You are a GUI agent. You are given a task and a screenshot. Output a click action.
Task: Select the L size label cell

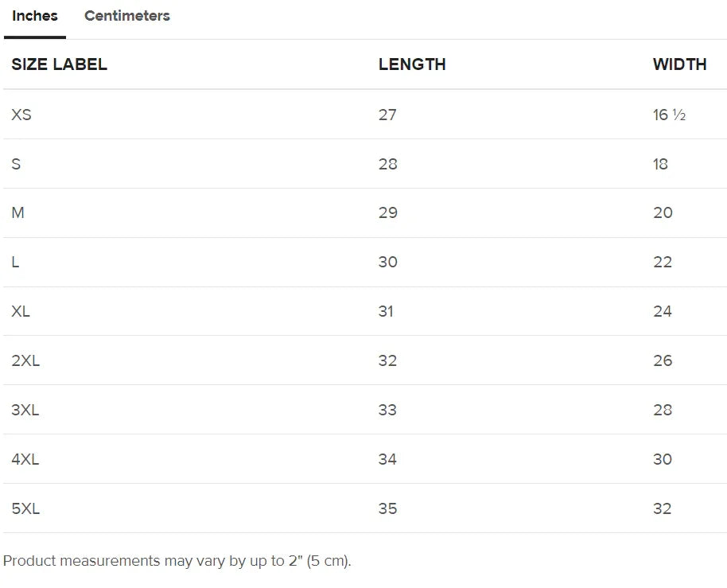15,263
